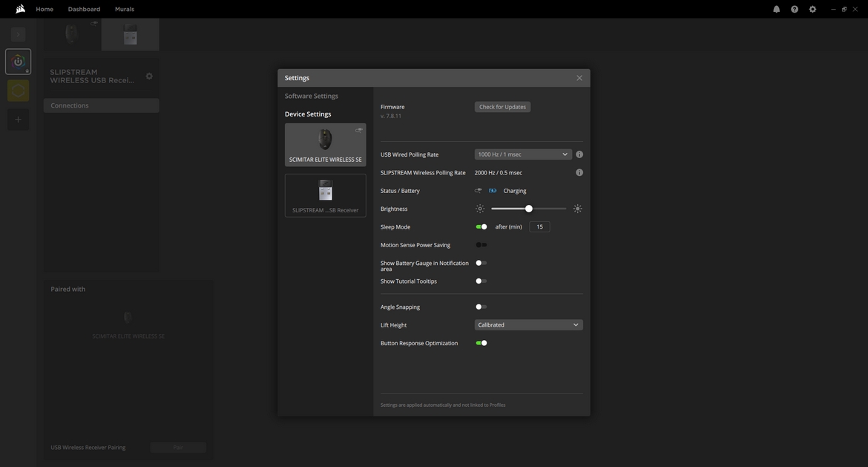Click Check for Updates button
This screenshot has height=467, width=868.
(503, 107)
